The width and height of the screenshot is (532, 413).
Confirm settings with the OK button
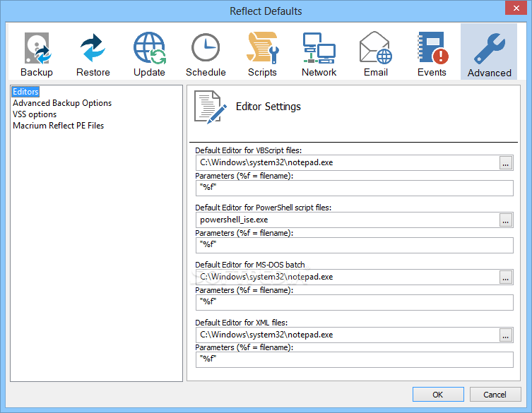(438, 395)
